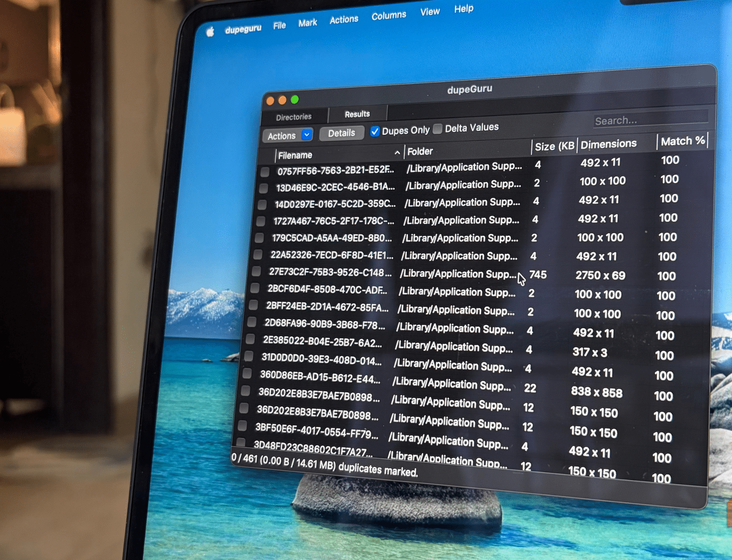Switch to the Results tab
732x560 pixels.
click(x=357, y=114)
